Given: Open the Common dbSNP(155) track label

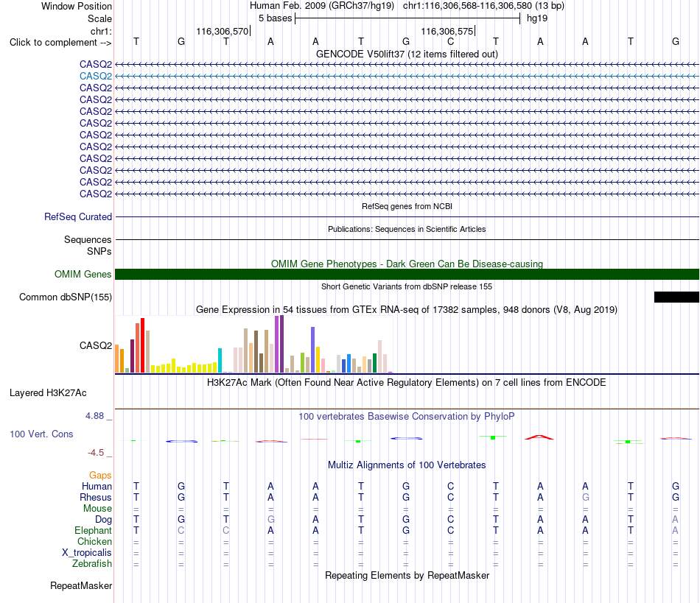Looking at the screenshot, I should [x=66, y=297].
